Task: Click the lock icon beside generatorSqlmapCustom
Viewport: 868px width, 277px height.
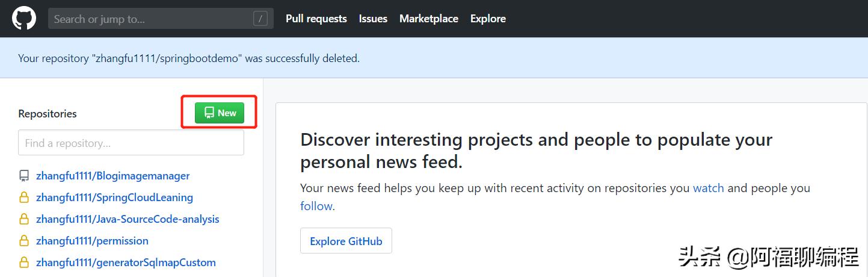Action: click(x=24, y=263)
